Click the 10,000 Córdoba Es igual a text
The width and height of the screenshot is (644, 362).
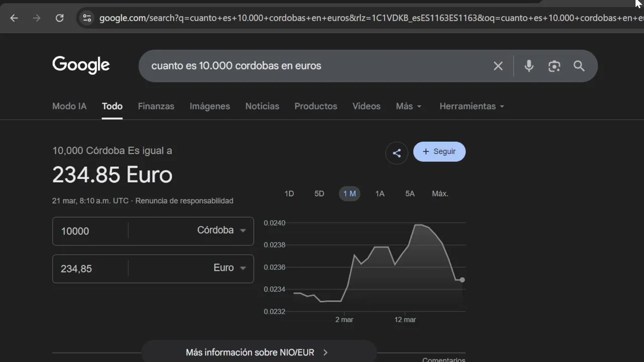[112, 150]
